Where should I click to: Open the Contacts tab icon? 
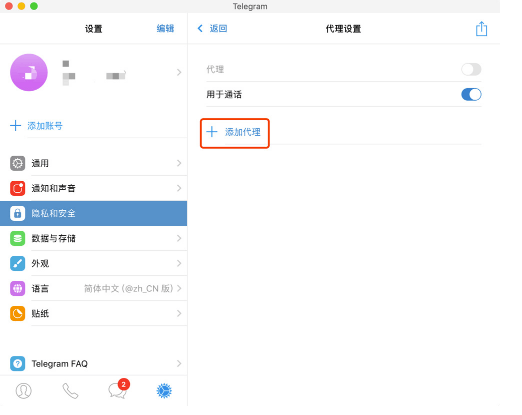pyautogui.click(x=24, y=391)
